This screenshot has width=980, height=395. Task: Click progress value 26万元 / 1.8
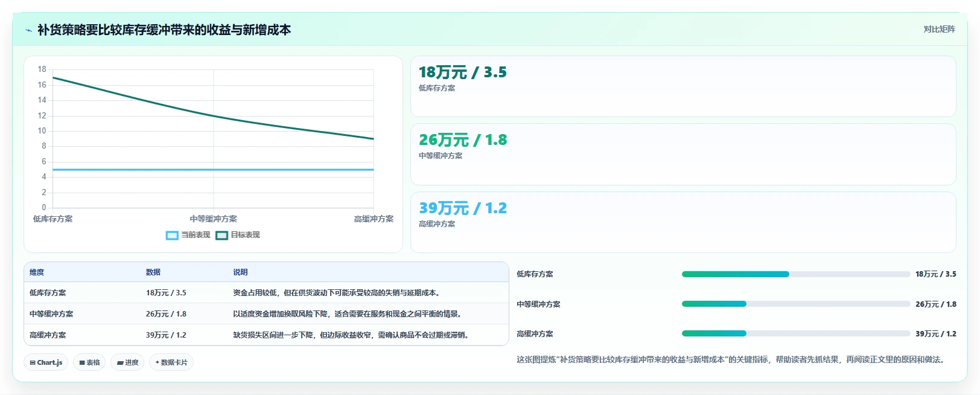[935, 304]
